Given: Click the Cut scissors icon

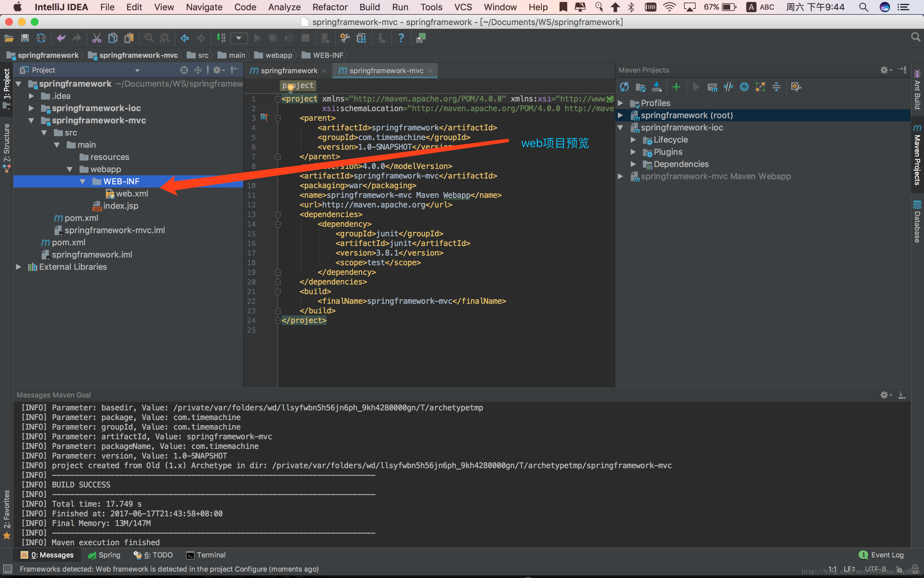Looking at the screenshot, I should [97, 38].
